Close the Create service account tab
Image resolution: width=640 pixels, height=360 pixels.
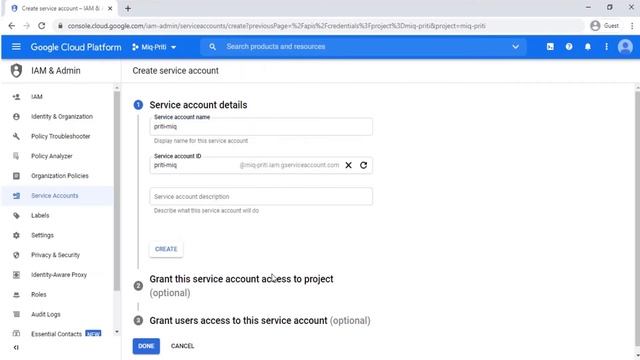[x=110, y=8]
